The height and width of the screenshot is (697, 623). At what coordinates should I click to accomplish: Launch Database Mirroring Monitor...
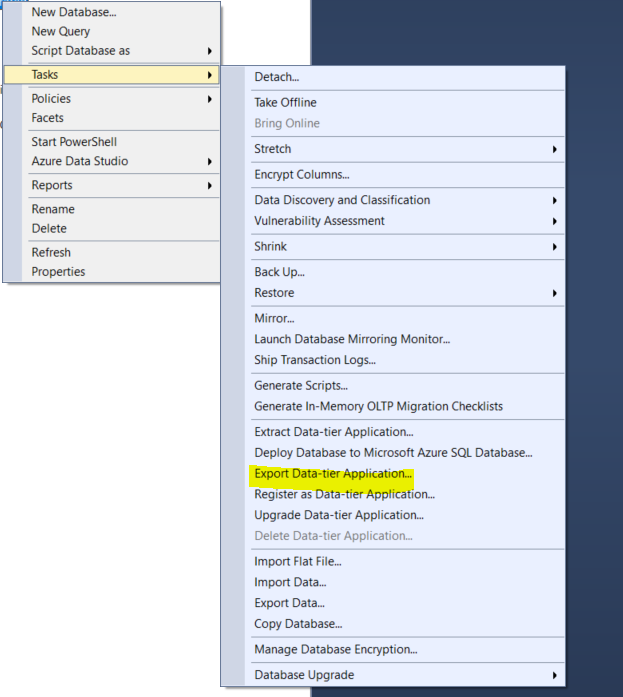pyautogui.click(x=393, y=339)
